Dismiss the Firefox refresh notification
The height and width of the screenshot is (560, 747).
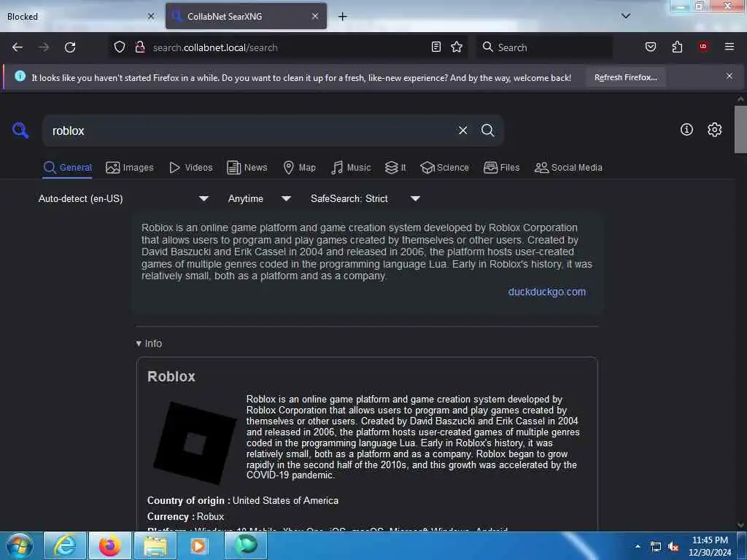(729, 76)
